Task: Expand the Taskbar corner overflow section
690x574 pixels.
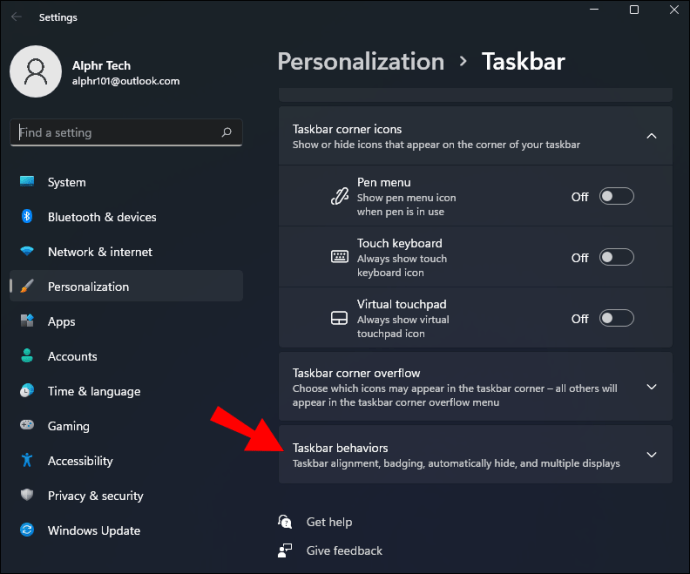Action: (x=651, y=387)
